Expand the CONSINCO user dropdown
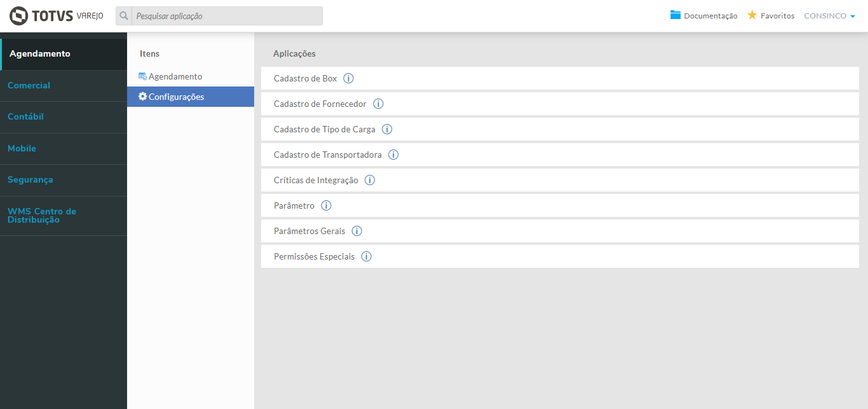This screenshot has height=409, width=868. point(829,16)
